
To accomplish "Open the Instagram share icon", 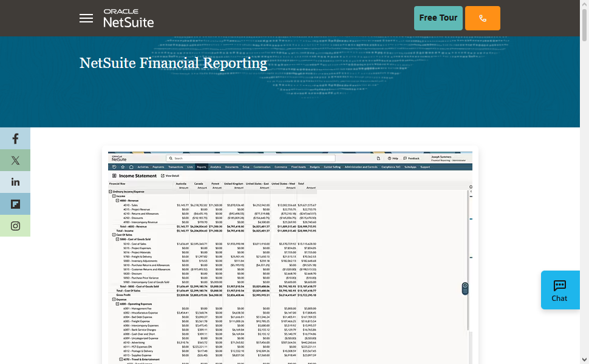I will 15,226.
